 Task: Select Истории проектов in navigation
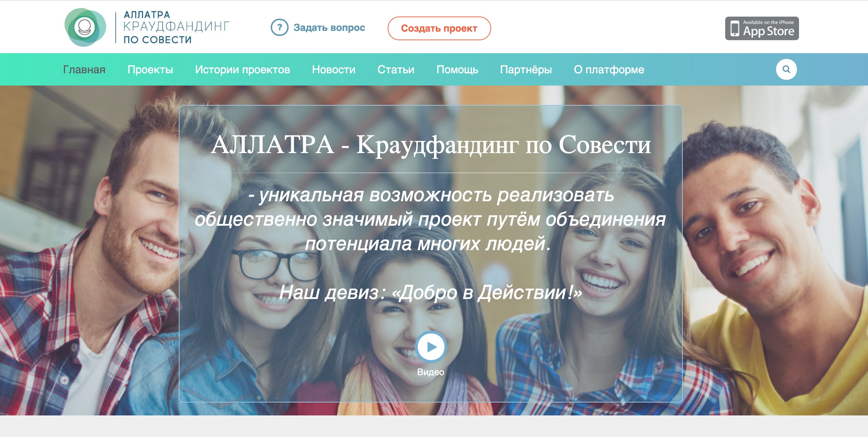pyautogui.click(x=242, y=69)
